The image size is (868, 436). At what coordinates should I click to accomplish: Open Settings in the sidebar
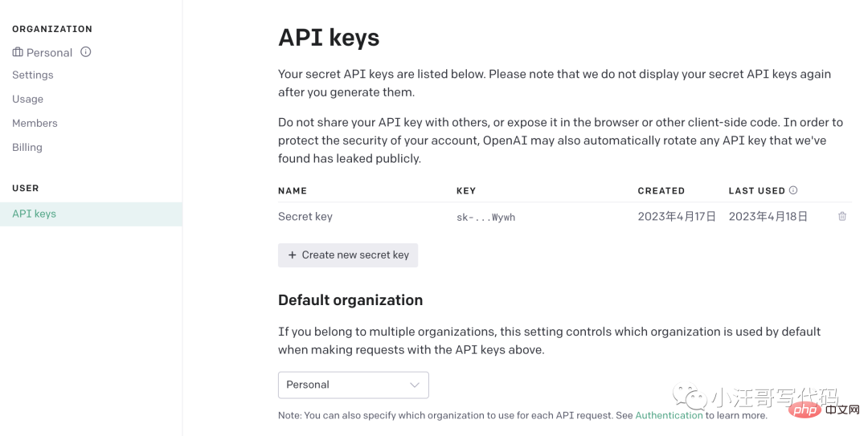[33, 75]
